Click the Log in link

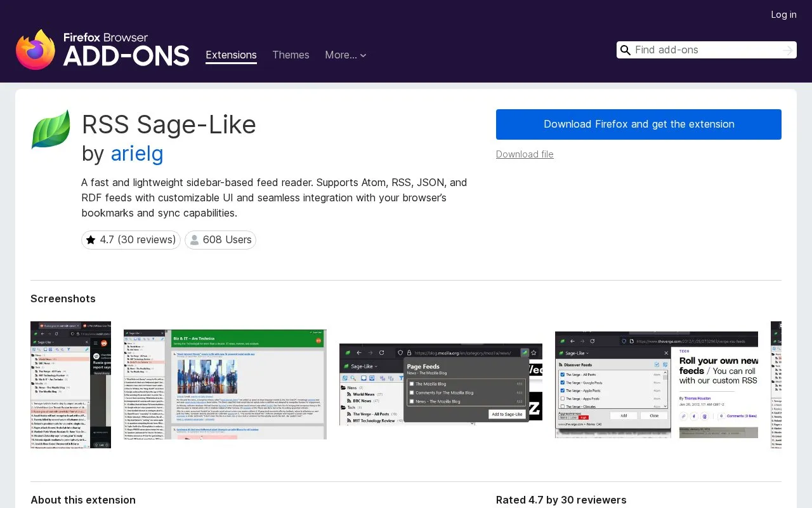pos(783,15)
